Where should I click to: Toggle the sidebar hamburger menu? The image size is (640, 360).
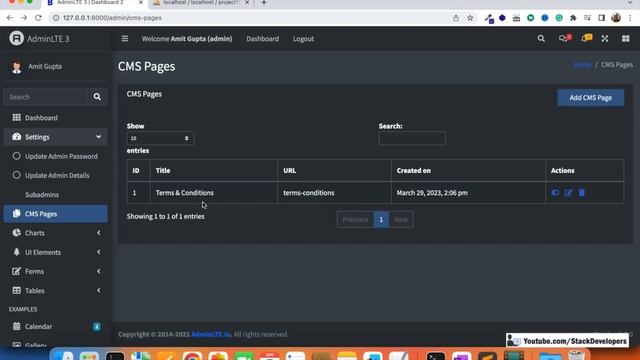[125, 38]
